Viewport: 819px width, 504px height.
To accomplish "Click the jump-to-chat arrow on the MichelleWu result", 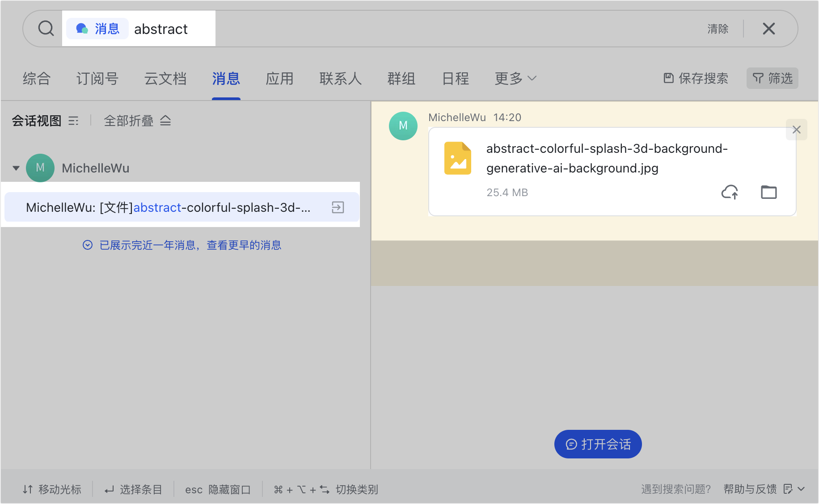I will pyautogui.click(x=338, y=207).
